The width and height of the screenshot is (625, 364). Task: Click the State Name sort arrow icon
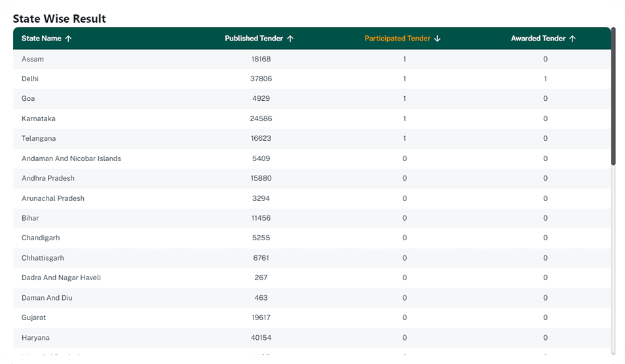pyautogui.click(x=69, y=39)
